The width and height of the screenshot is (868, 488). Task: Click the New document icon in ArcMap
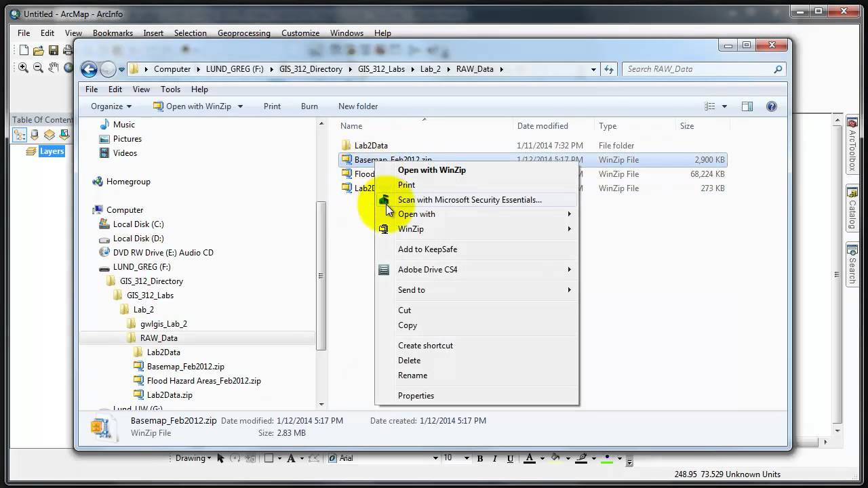pyautogui.click(x=24, y=50)
